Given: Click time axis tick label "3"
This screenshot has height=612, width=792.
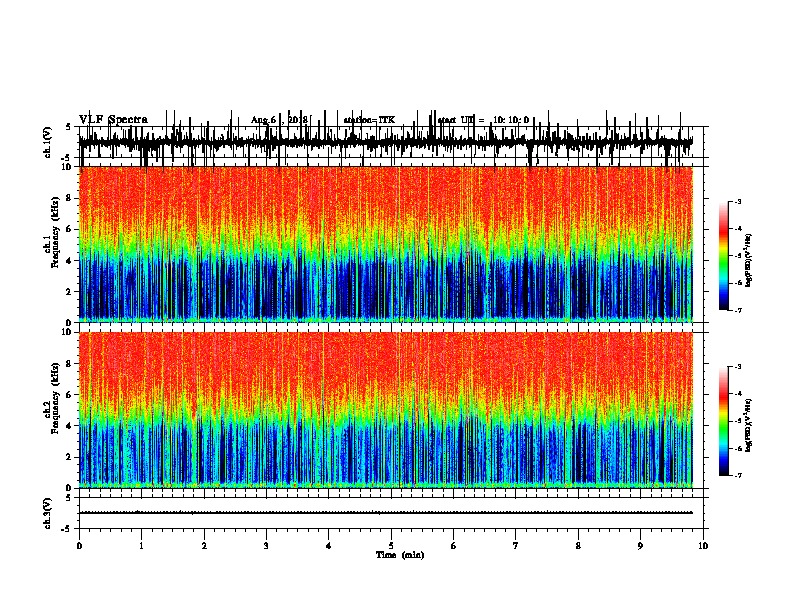Looking at the screenshot, I should (x=266, y=546).
